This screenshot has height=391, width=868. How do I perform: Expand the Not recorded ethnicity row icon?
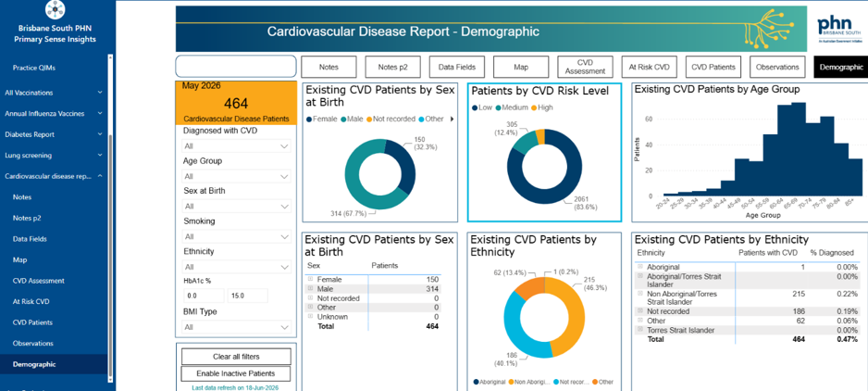tap(640, 311)
